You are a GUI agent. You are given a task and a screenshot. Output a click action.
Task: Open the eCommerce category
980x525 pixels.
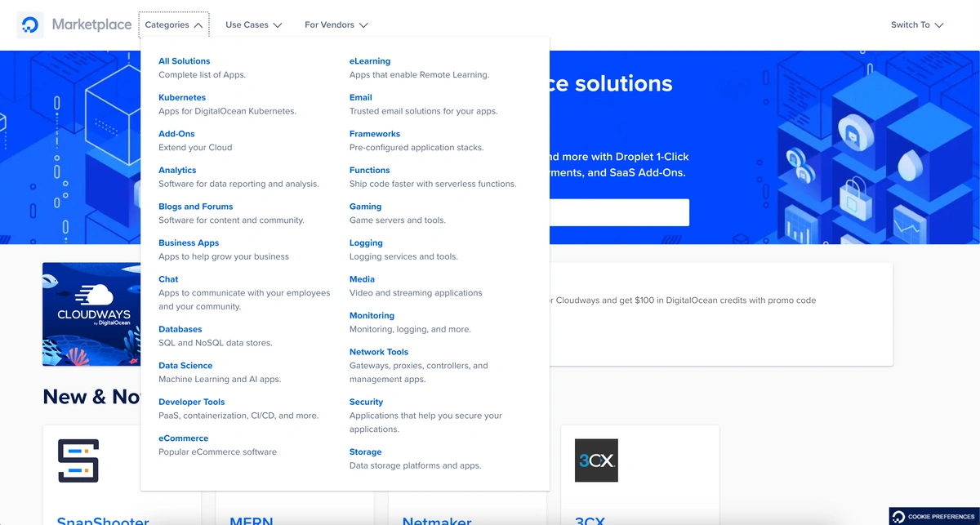[183, 438]
